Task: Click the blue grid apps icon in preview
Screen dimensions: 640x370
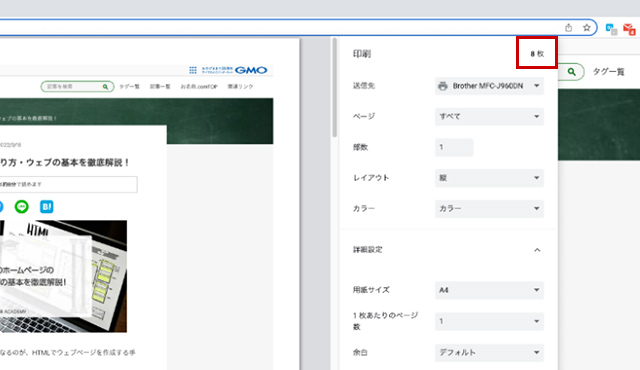Action: [193, 70]
